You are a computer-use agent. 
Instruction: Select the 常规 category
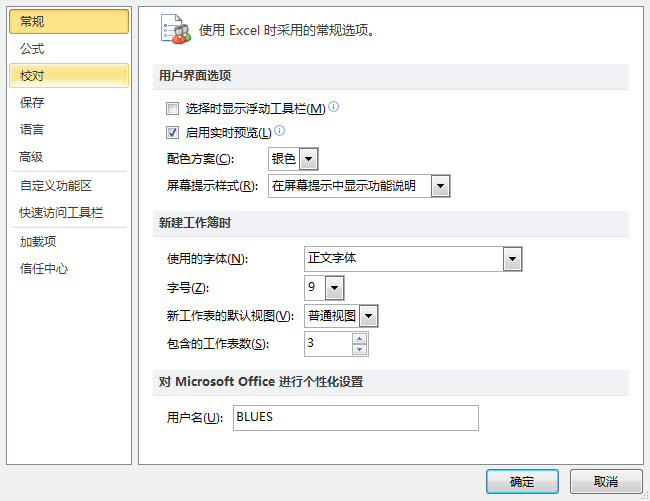(69, 22)
